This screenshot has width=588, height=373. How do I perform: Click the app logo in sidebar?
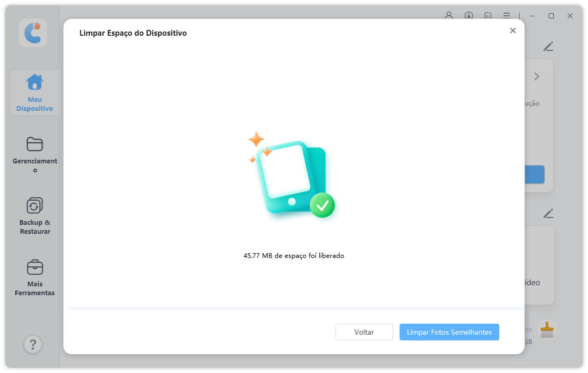coord(33,33)
